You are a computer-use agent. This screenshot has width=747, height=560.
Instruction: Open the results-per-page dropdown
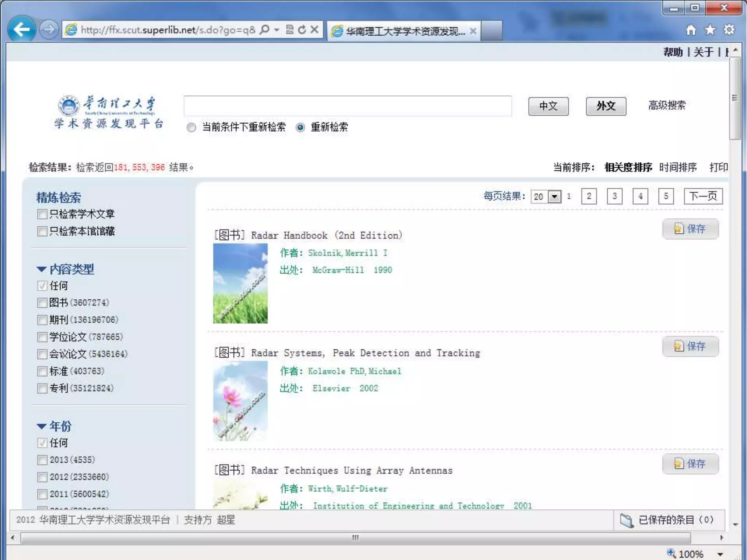click(x=554, y=197)
